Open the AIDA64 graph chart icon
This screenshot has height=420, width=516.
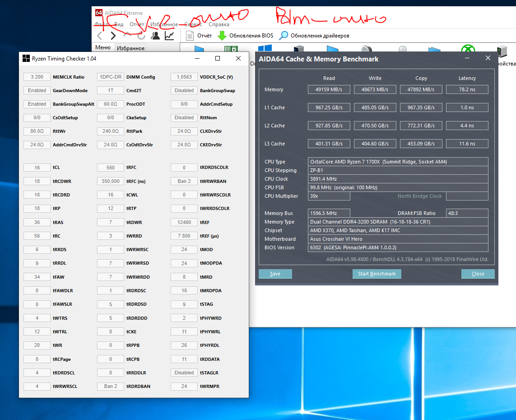(169, 36)
